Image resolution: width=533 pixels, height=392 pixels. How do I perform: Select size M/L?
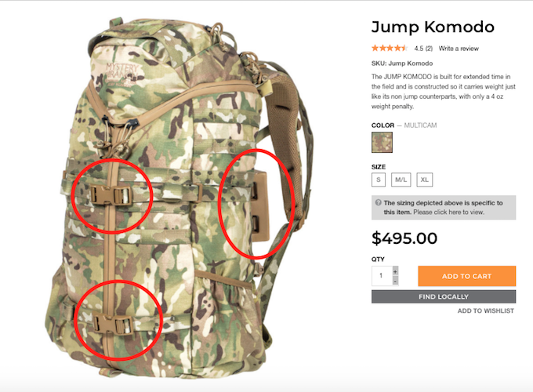pos(401,180)
